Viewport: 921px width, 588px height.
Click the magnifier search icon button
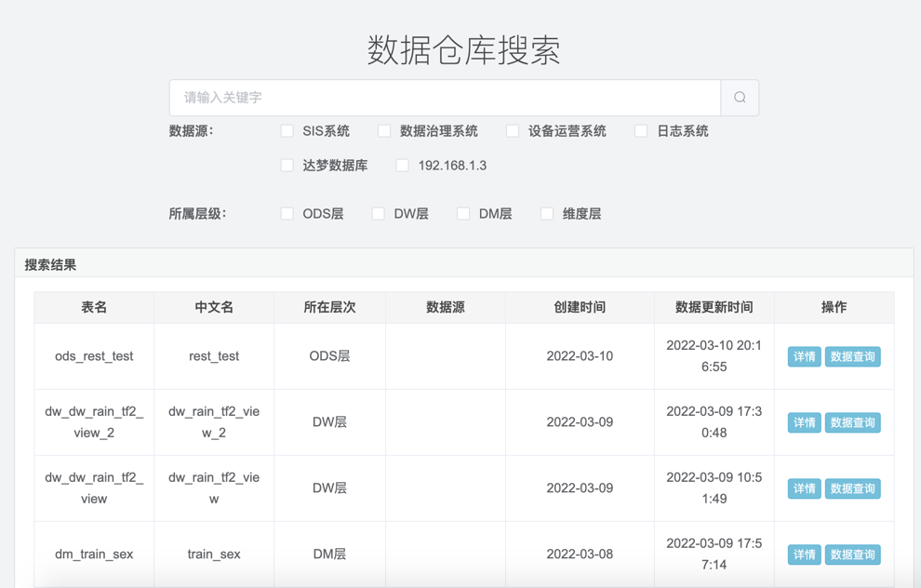(740, 98)
